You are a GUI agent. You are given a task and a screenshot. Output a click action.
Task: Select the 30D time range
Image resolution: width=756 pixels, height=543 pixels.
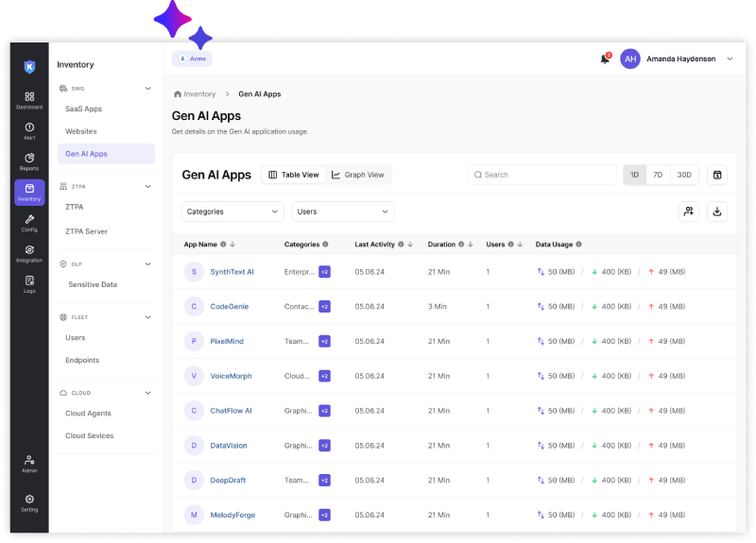click(684, 175)
